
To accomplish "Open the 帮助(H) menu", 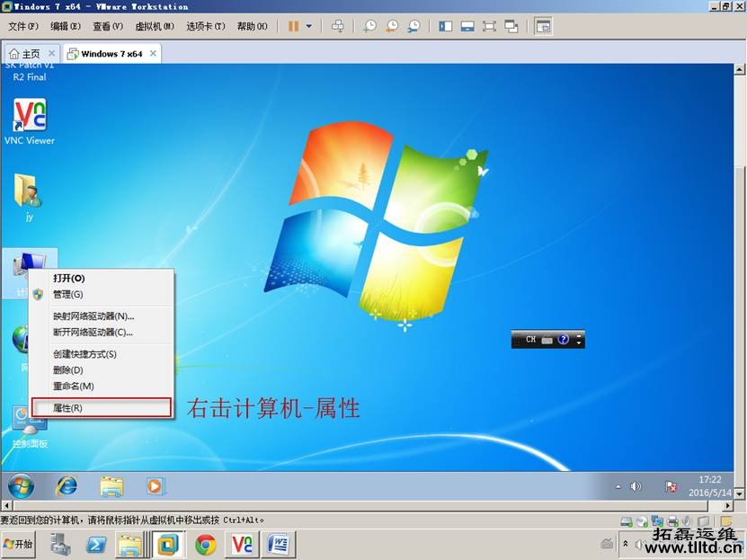I will pyautogui.click(x=252, y=26).
